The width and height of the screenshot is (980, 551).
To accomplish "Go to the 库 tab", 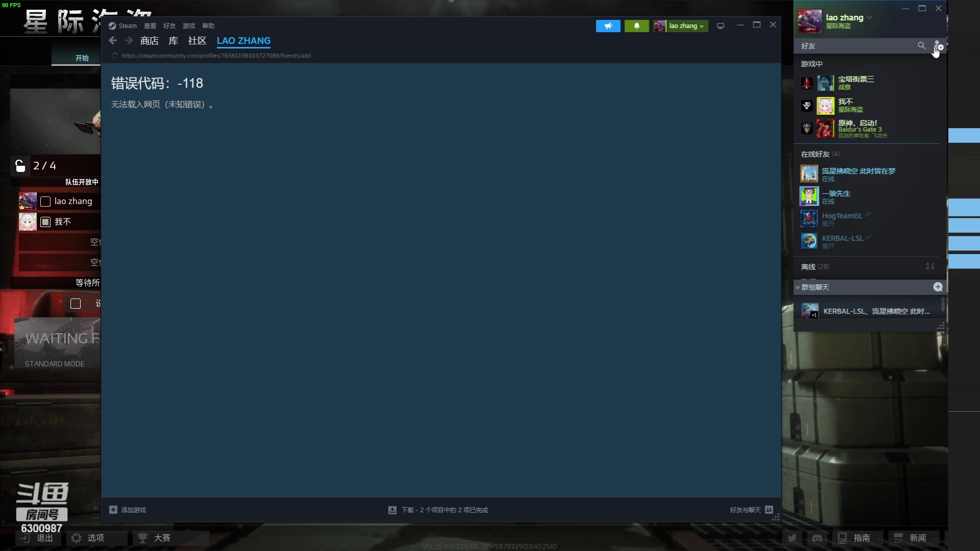I will click(x=174, y=41).
